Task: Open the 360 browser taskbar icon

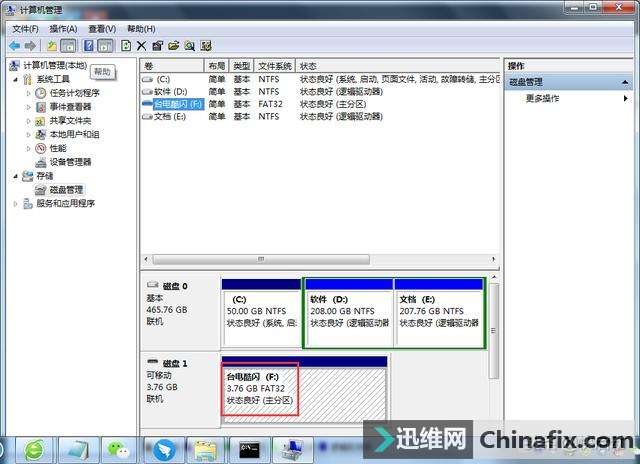Action: click(34, 450)
